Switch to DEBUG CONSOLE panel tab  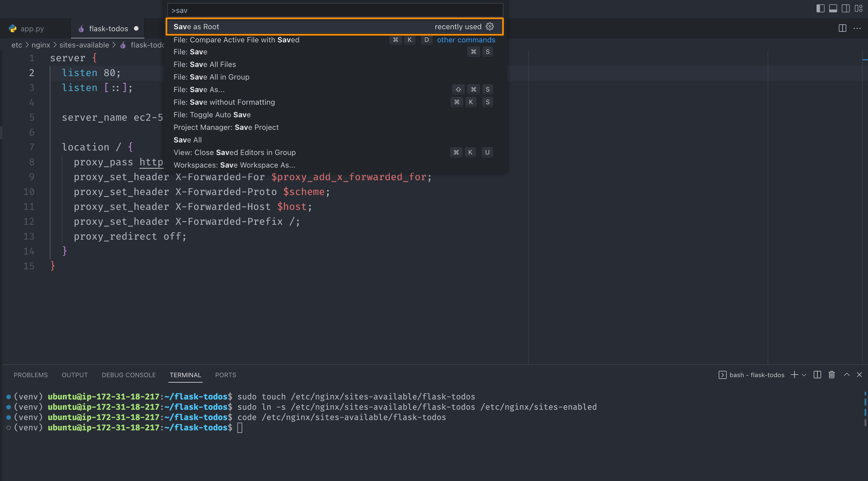point(128,375)
